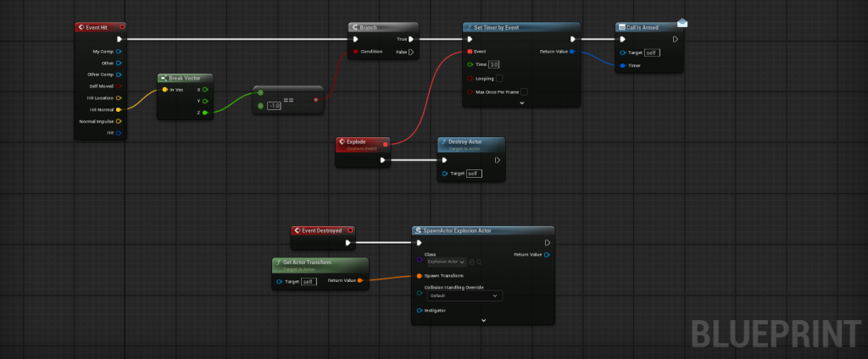Click the Hit Normal output pin
The image size is (868, 359).
(x=118, y=109)
